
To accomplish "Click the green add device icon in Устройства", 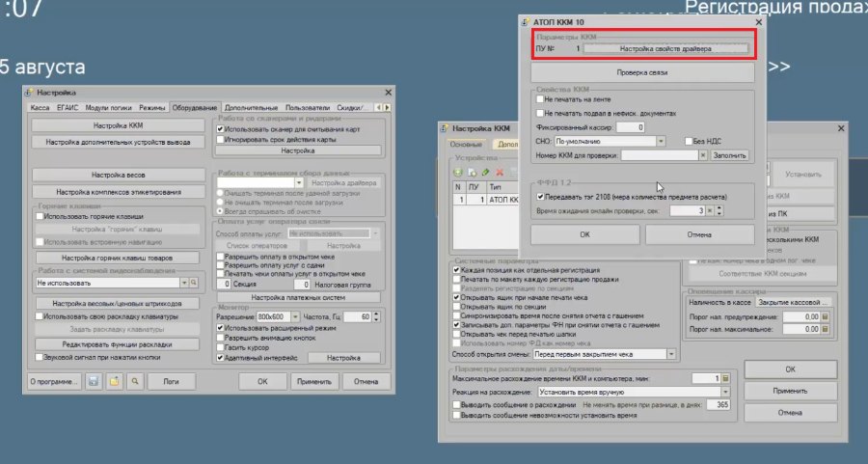I will (x=458, y=173).
